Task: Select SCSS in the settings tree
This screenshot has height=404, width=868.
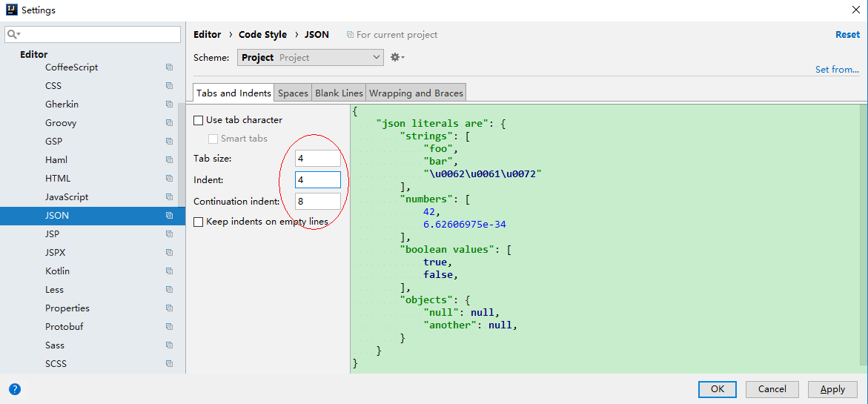Action: [56, 364]
